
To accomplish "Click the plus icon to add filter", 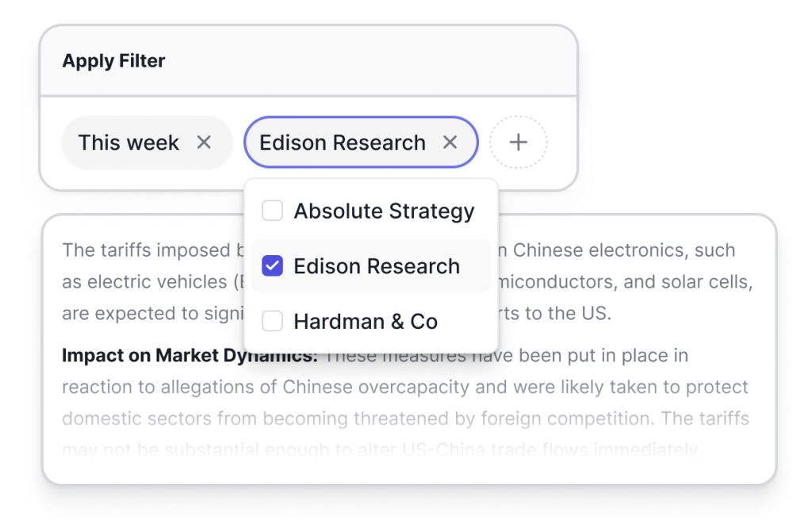I will coord(518,143).
